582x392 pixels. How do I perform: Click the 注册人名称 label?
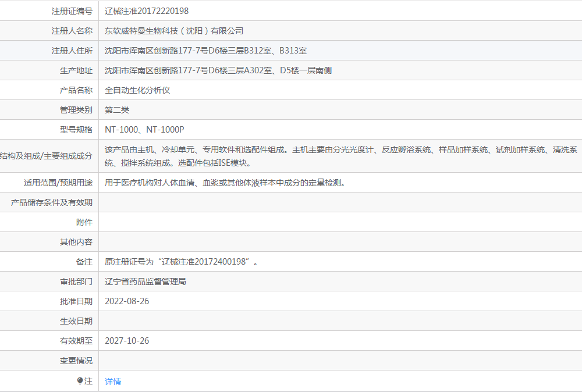click(x=72, y=31)
